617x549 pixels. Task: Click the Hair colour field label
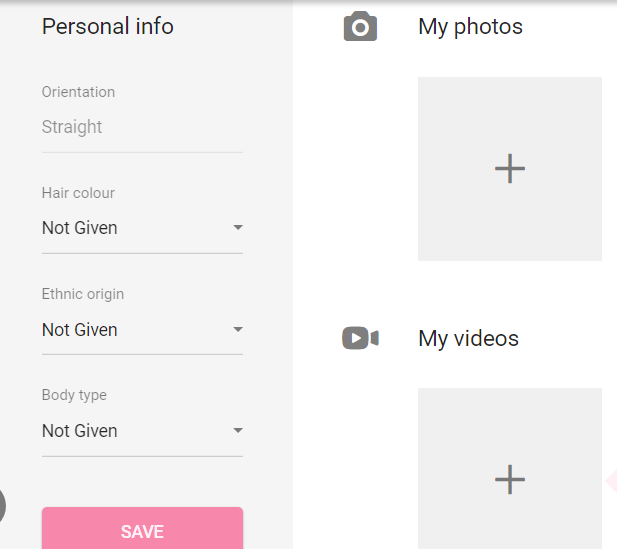pos(78,193)
